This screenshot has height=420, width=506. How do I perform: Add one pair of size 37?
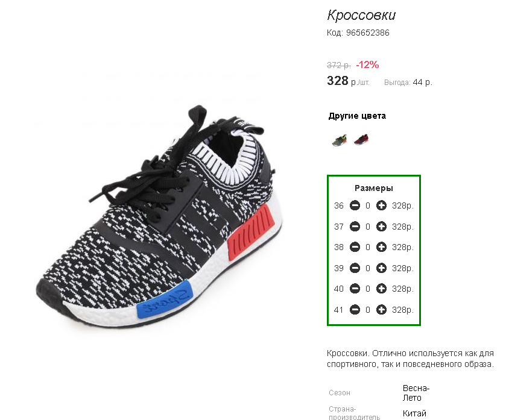pos(381,227)
